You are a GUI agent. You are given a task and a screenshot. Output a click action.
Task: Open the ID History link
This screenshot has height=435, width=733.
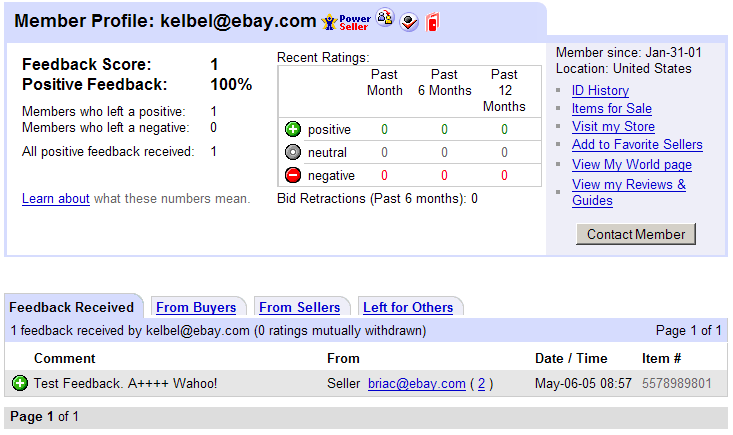coord(600,90)
